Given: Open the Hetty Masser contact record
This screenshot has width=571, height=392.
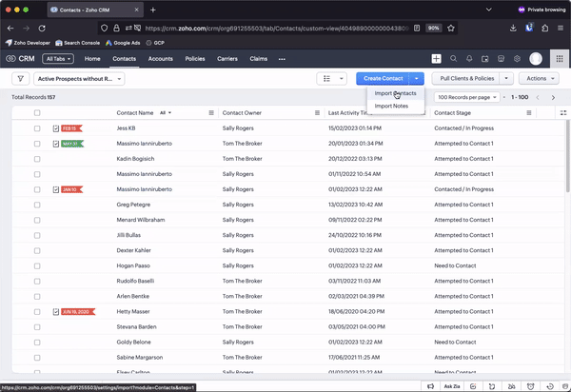Looking at the screenshot, I should point(134,312).
